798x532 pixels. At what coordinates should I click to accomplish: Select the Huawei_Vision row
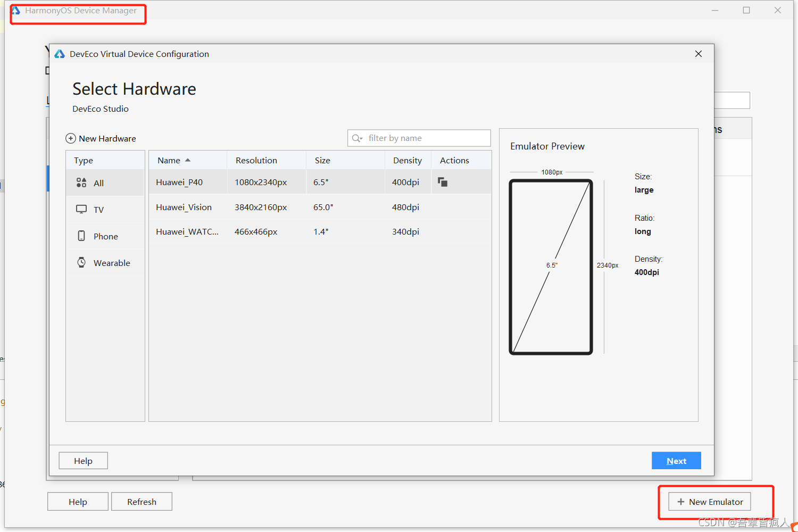coord(320,207)
